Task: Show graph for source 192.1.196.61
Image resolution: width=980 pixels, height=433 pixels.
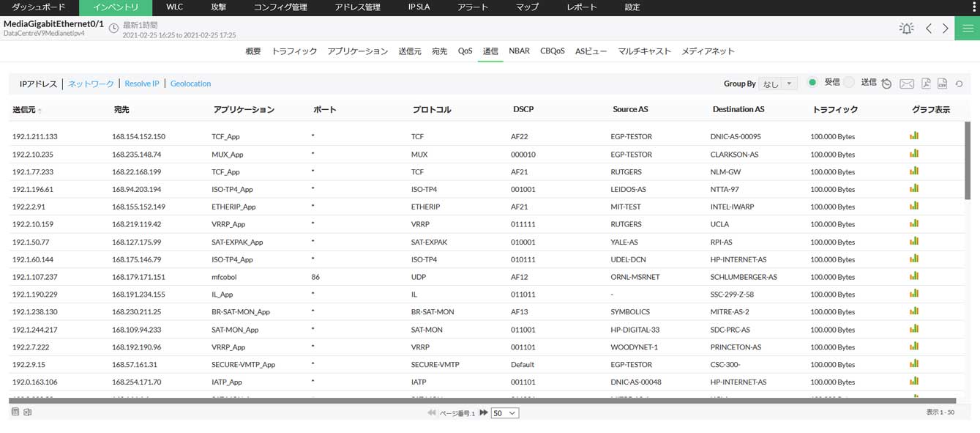Action: click(x=914, y=188)
